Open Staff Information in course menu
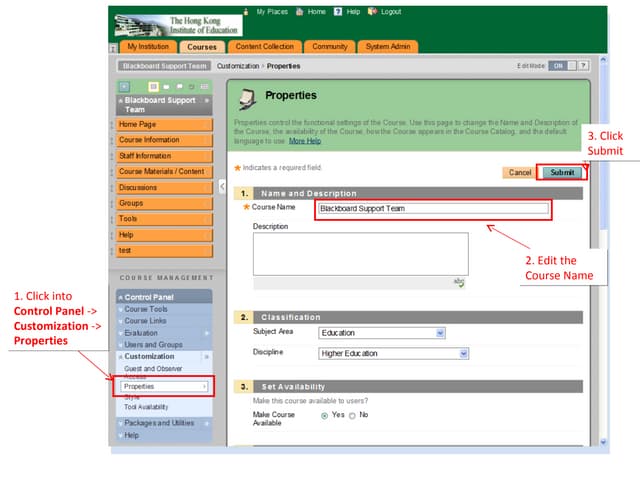 [164, 156]
